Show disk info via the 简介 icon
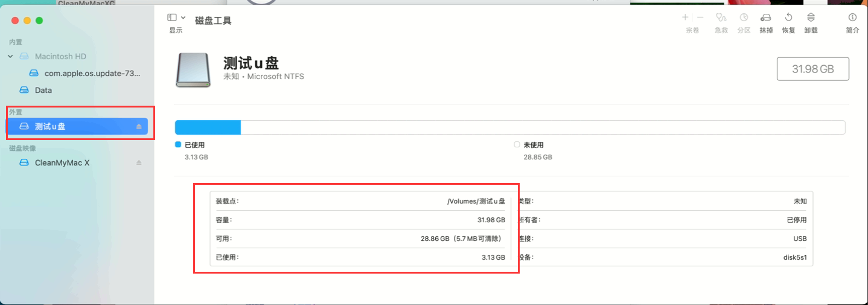 pyautogui.click(x=852, y=18)
